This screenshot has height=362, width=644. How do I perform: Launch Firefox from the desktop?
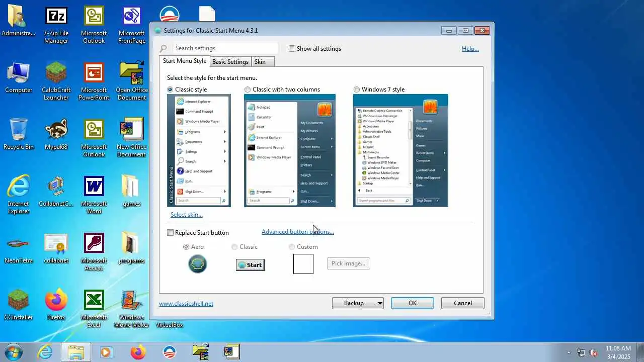click(56, 305)
